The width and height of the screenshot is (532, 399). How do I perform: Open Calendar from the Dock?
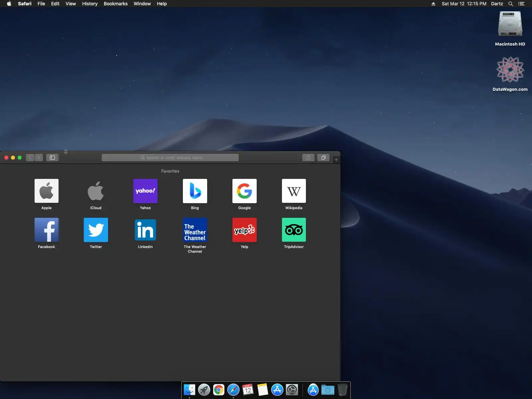[x=248, y=390]
